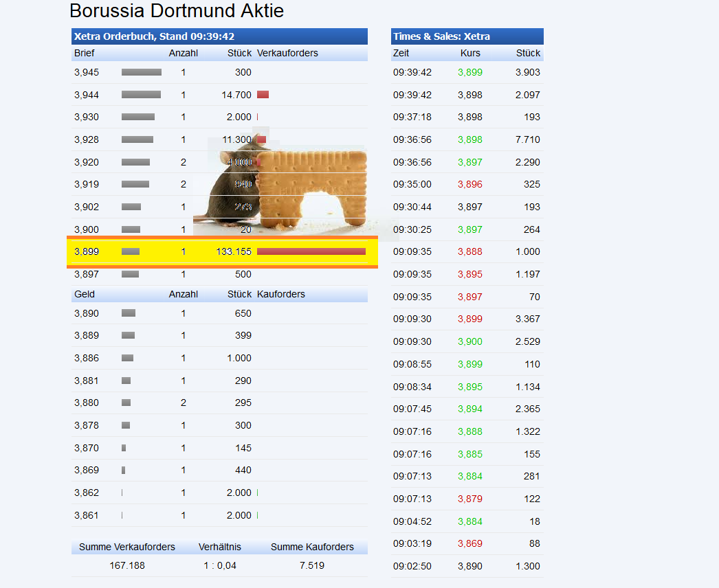Click the "Verhältnis" label

coord(220,547)
